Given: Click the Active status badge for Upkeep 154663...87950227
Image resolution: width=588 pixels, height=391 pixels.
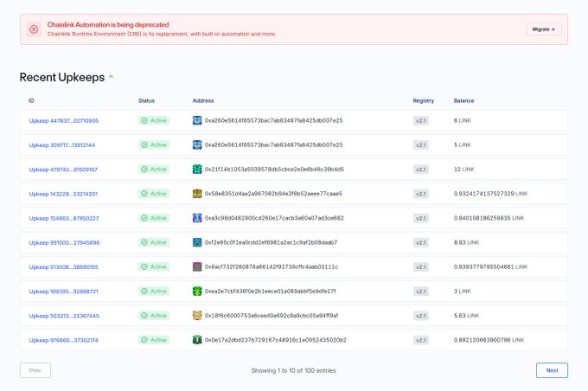Looking at the screenshot, I should pos(154,218).
